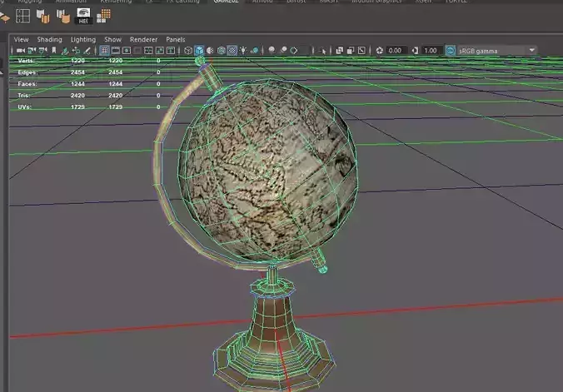Toggle X-Ray Active Components icon

tap(351, 51)
